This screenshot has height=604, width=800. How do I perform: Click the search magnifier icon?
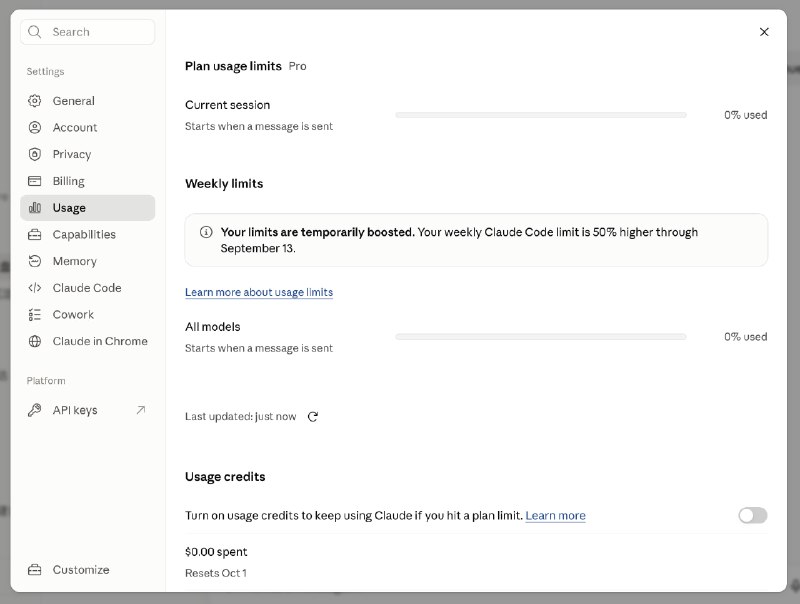(x=34, y=32)
